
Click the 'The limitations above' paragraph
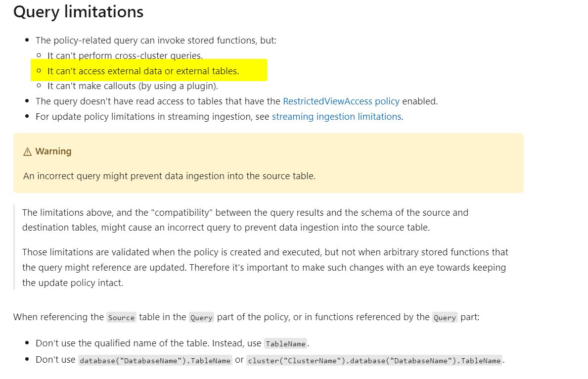click(x=245, y=220)
